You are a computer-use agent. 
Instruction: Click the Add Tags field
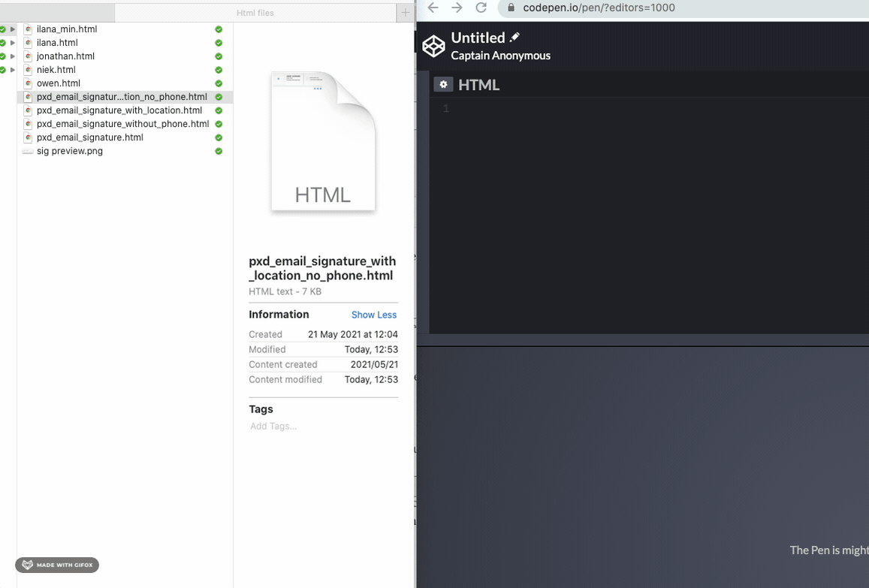point(273,427)
